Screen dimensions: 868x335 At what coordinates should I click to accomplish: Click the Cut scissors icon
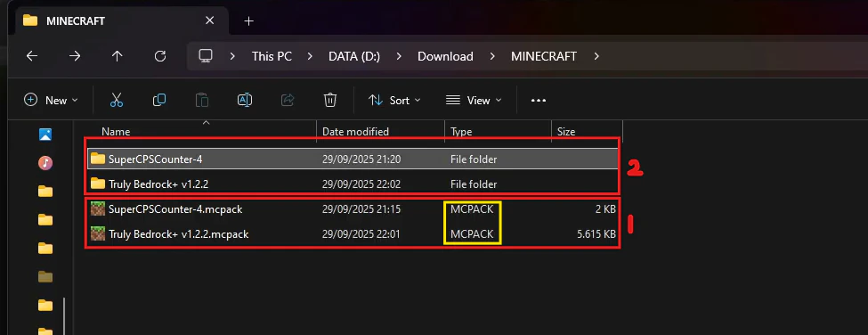117,100
